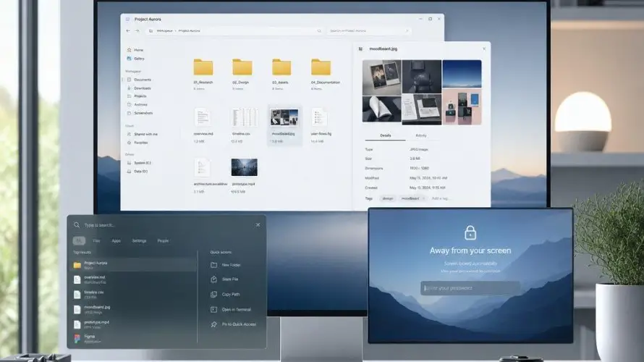Viewport: 644px width, 362px height.
Task: Open Screenshots in the sidebar
Action: [140, 113]
